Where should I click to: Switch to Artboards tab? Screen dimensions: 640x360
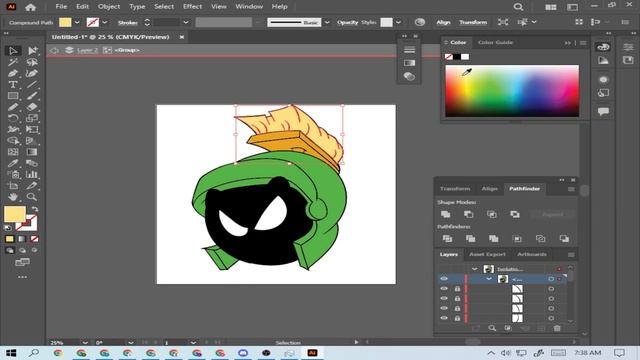532,254
